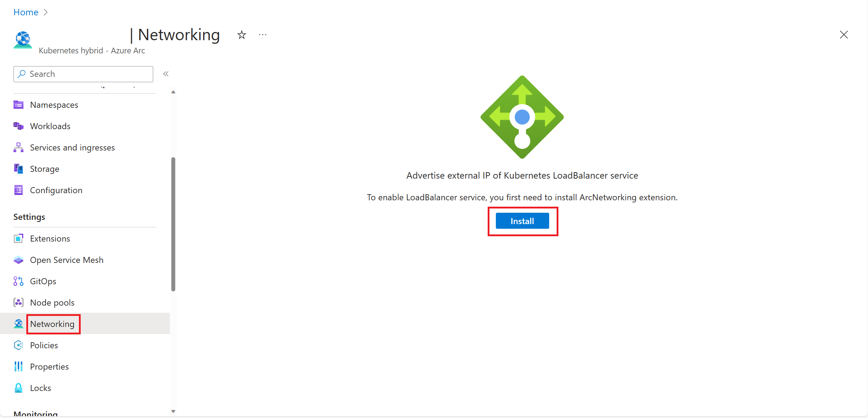
Task: Click the Storage icon in sidebar
Action: tap(18, 169)
